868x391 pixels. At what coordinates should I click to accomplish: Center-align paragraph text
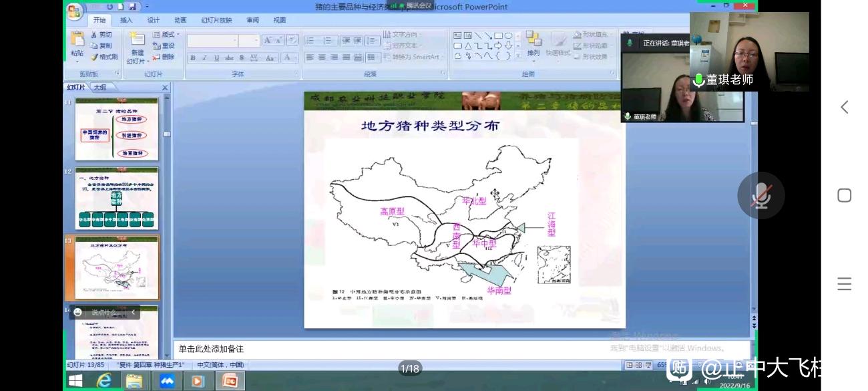pos(322,57)
